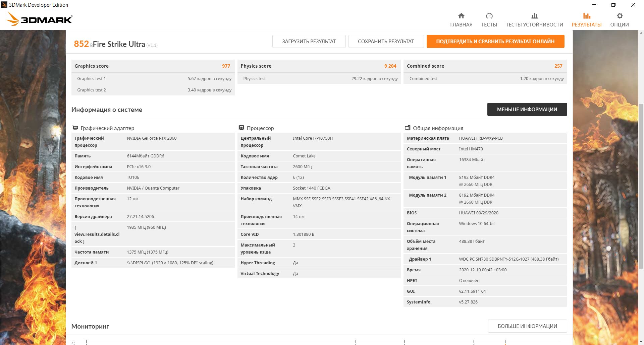Open the РЕЗУЛЬТАТЫ bar chart icon
Image resolution: width=644 pixels, height=345 pixels.
(587, 16)
